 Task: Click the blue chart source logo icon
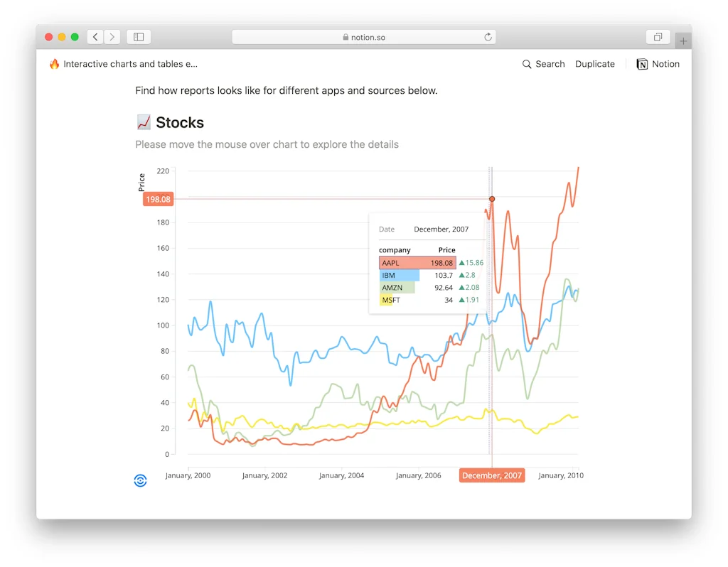140,480
